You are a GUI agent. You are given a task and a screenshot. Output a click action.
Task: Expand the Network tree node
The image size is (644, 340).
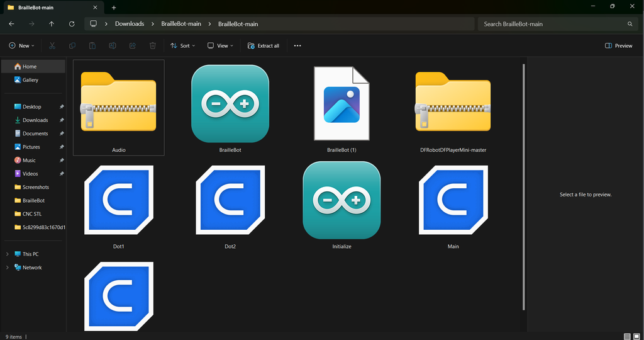pos(8,267)
